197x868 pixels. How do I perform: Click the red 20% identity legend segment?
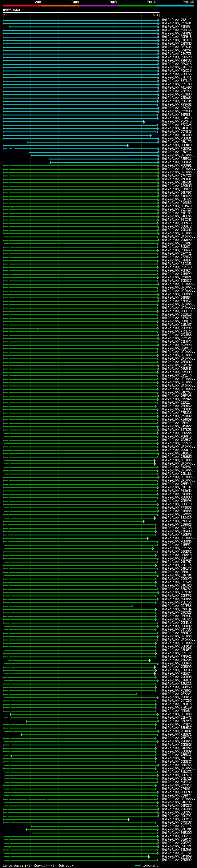(x=22, y=6)
